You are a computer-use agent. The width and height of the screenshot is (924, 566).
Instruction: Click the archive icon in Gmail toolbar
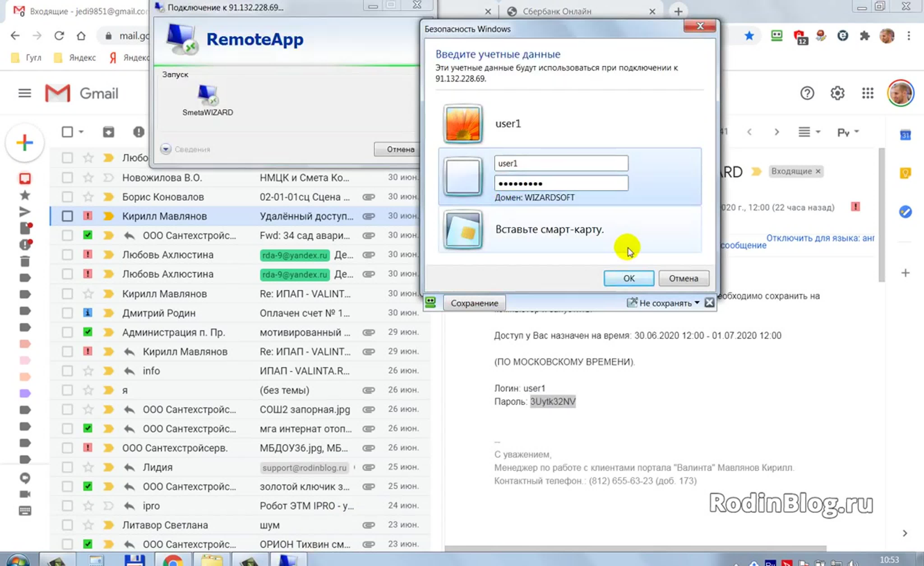108,132
